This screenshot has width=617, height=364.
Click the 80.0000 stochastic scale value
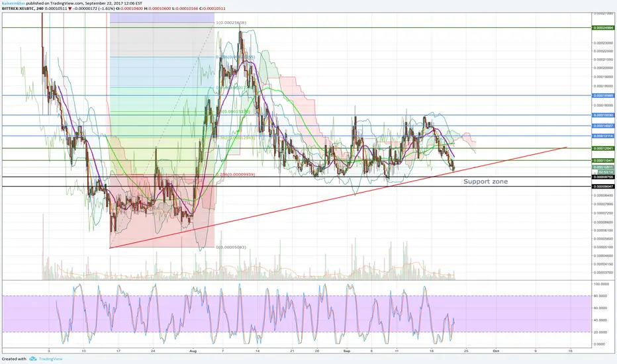602,296
